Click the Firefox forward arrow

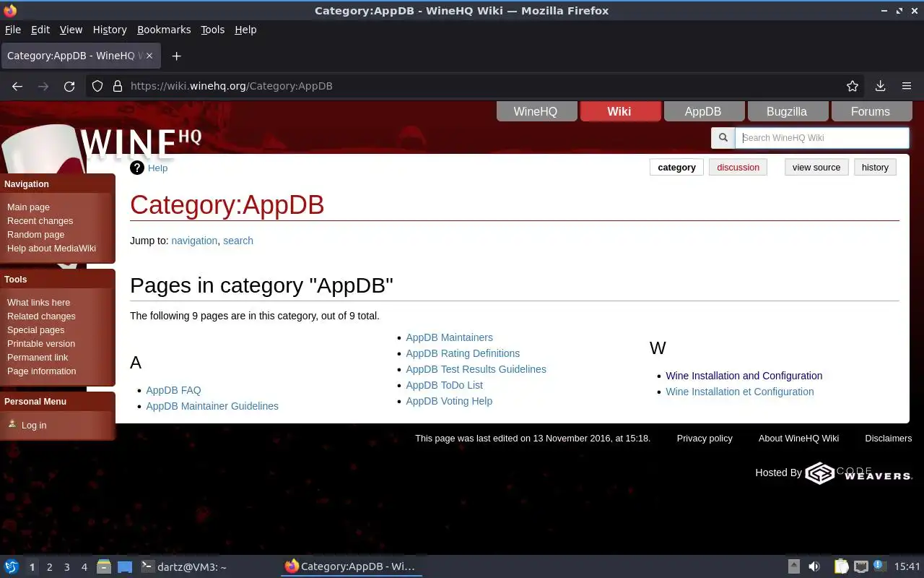tap(43, 86)
